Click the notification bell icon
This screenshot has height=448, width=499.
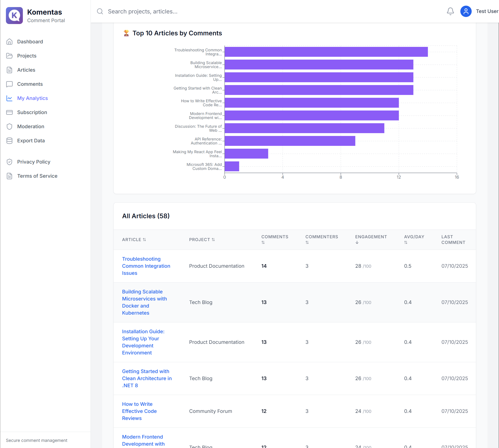point(450,11)
